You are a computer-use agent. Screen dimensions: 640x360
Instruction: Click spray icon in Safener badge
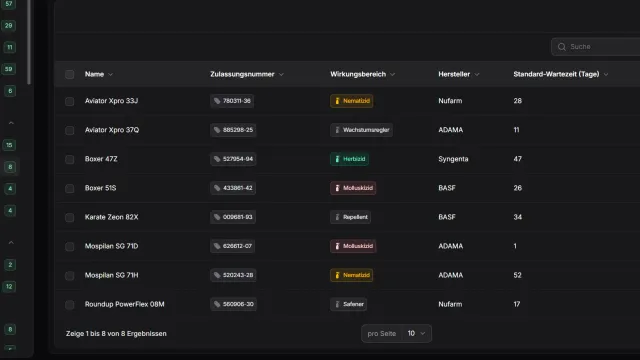337,304
